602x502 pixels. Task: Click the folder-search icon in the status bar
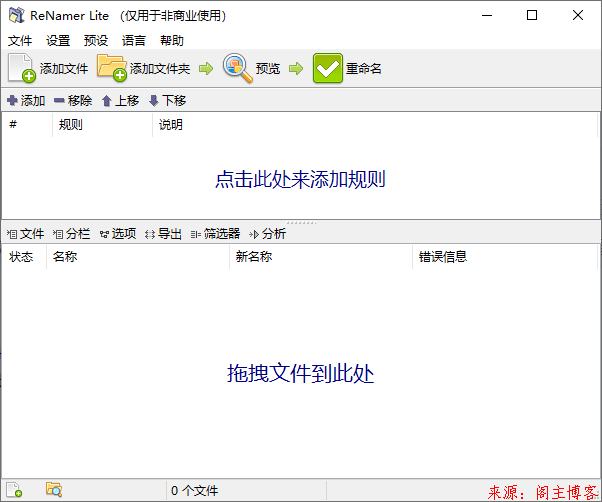[54, 490]
